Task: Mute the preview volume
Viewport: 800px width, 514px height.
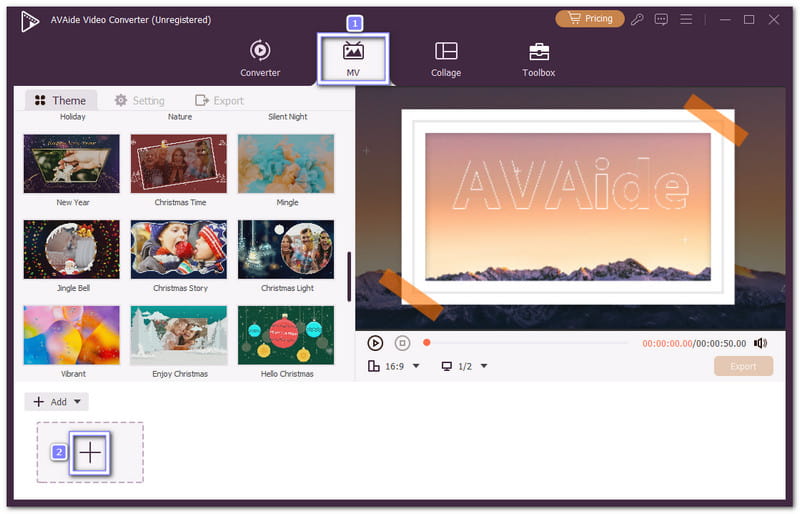Action: (760, 343)
